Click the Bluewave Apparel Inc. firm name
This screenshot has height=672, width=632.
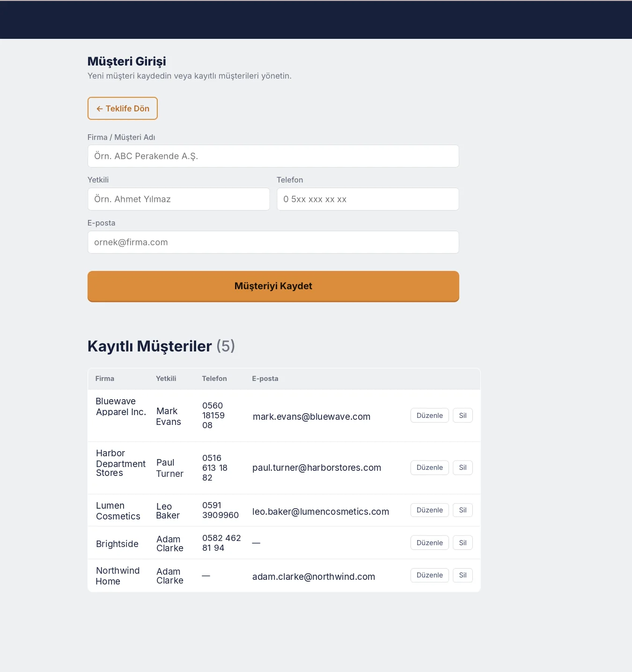pos(121,407)
